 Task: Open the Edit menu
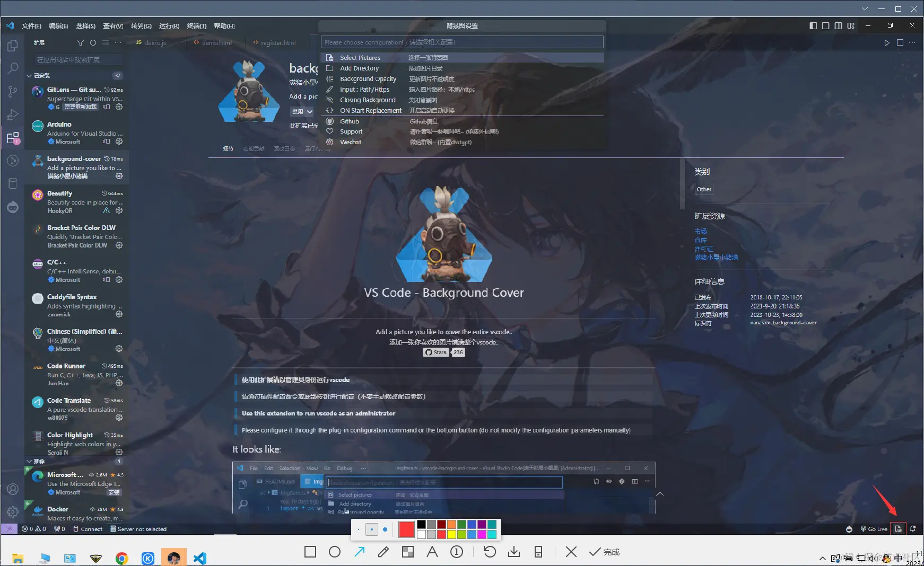pos(58,26)
